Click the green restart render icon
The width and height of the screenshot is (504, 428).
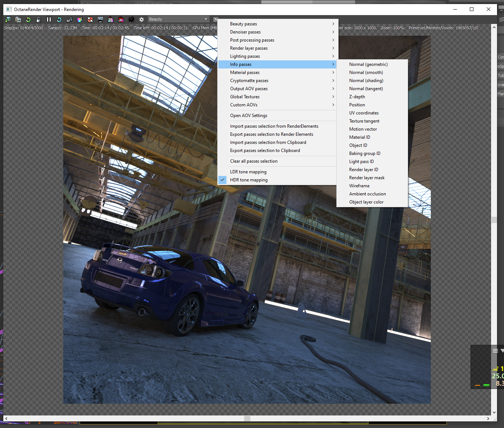(28, 20)
